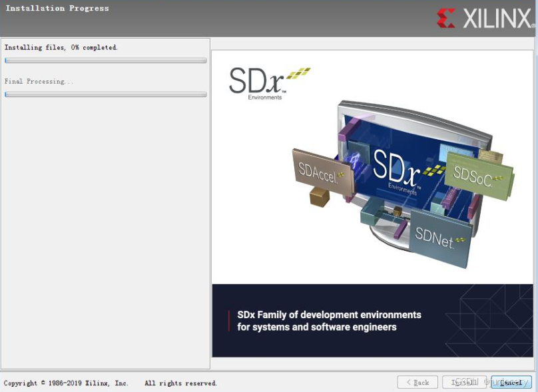This screenshot has width=538, height=392.
Task: Click the Cancel button
Action: click(x=511, y=382)
